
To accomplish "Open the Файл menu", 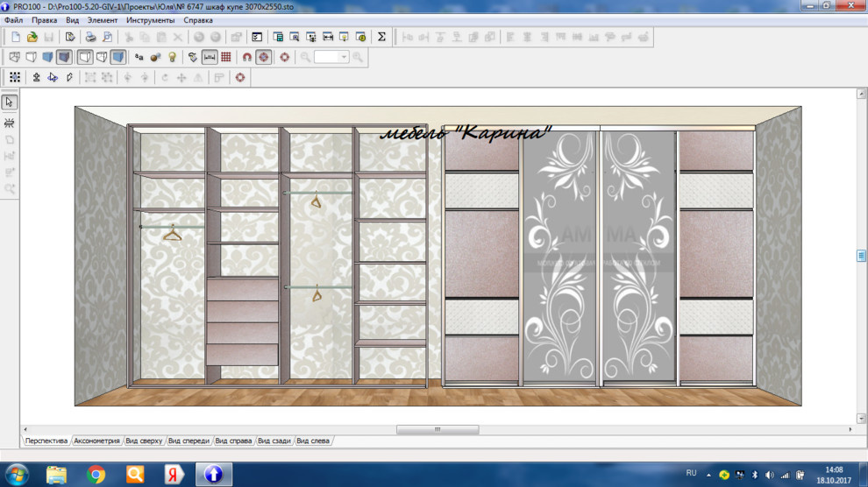I will point(13,19).
